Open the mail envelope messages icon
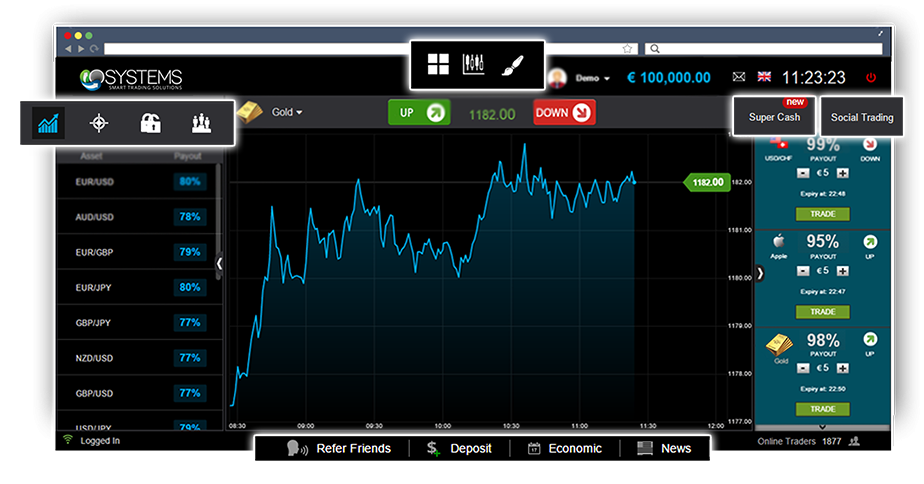924x484 pixels. (x=739, y=78)
